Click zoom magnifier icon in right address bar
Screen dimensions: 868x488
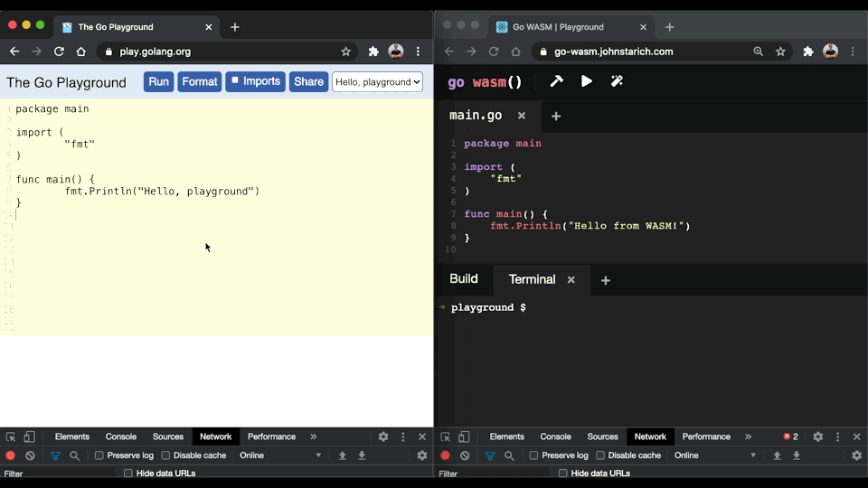tap(759, 52)
